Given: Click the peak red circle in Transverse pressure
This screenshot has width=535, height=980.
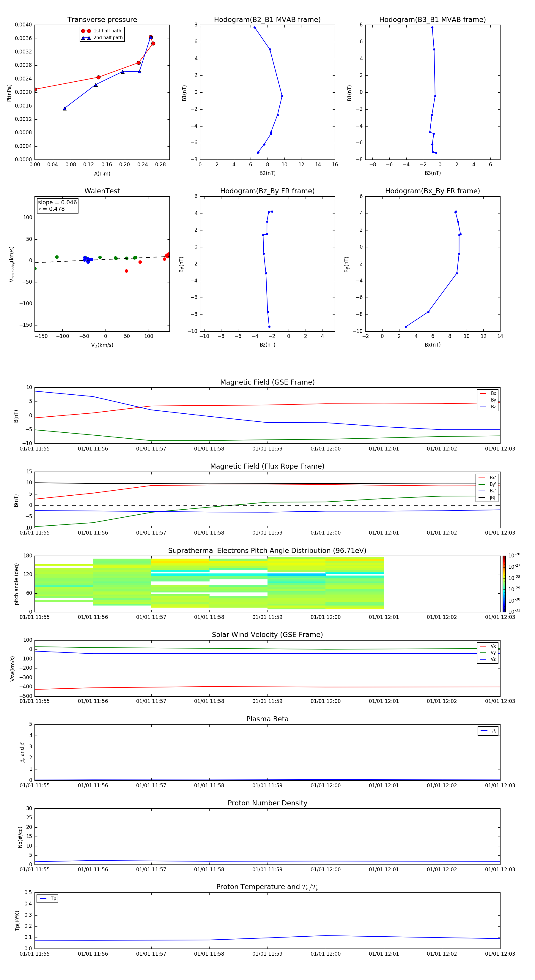Looking at the screenshot, I should point(151,37).
